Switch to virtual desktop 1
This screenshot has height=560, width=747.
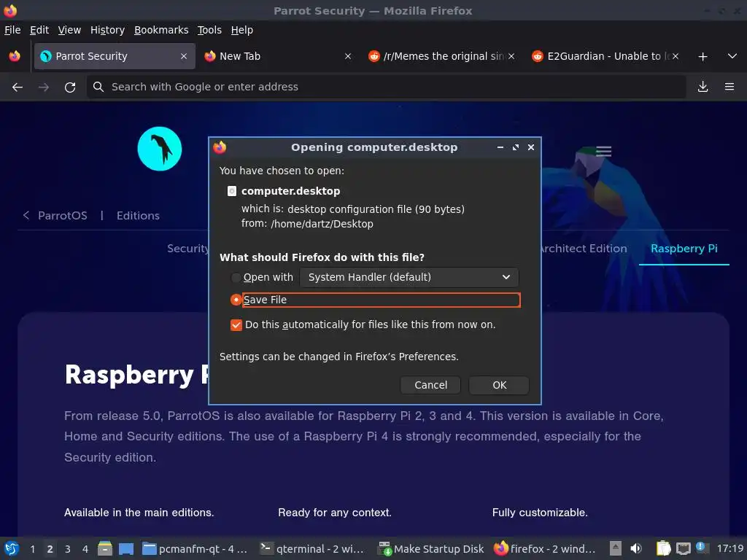tap(32, 549)
